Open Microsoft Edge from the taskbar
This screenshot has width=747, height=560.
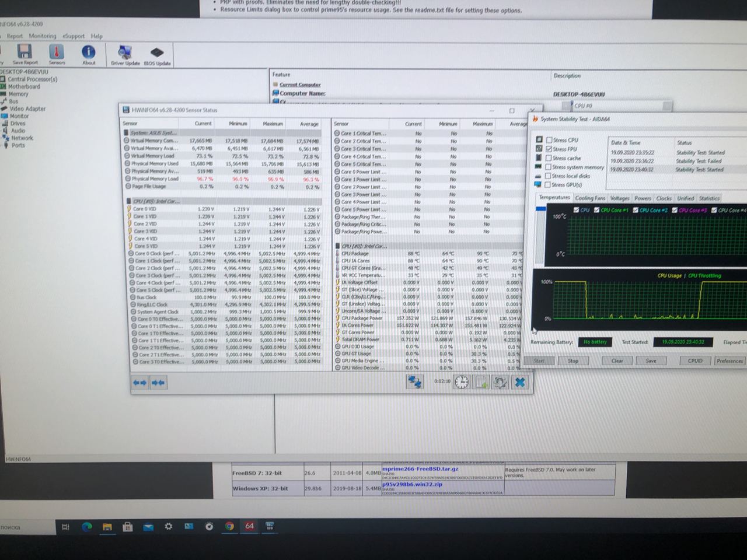[x=86, y=527]
